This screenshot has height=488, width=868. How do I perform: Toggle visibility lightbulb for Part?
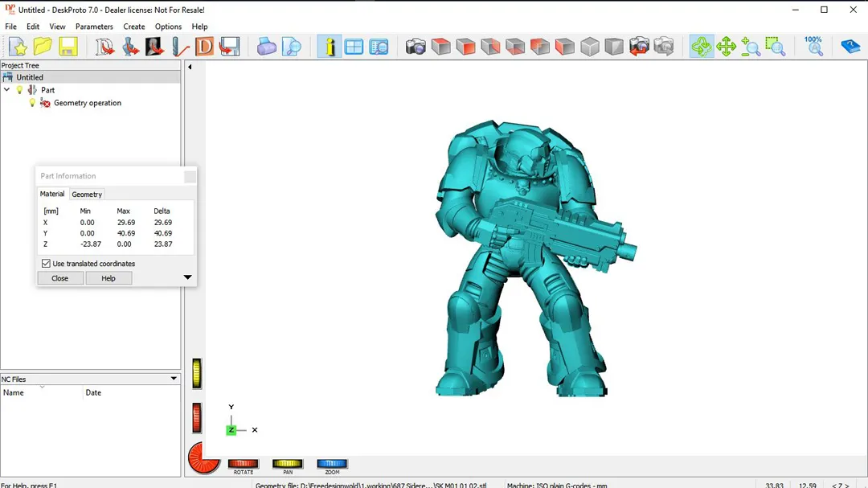coord(20,90)
